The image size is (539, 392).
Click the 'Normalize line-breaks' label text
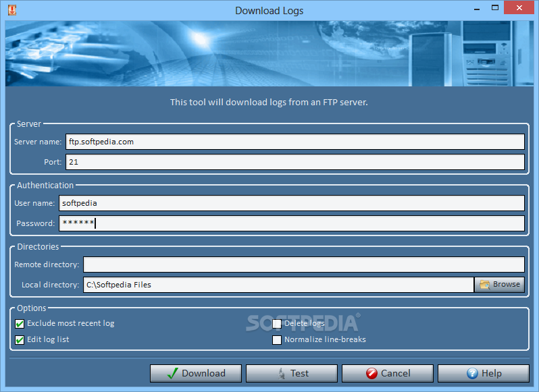(x=325, y=339)
